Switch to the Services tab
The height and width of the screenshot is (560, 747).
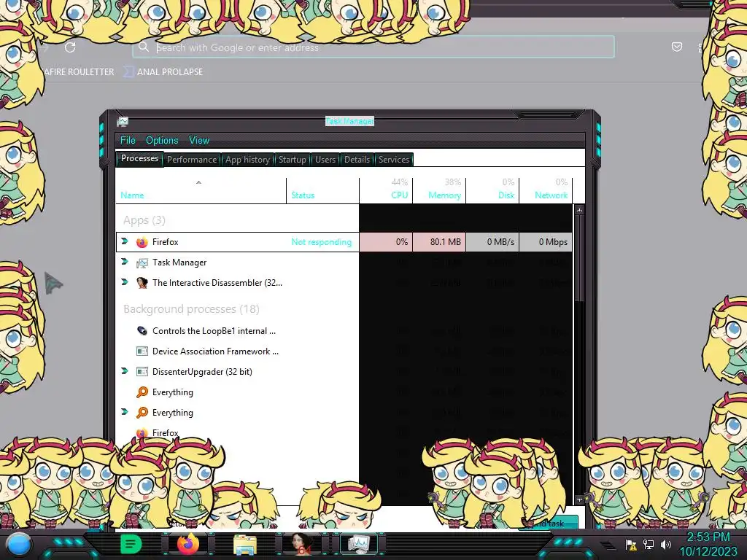tap(393, 160)
